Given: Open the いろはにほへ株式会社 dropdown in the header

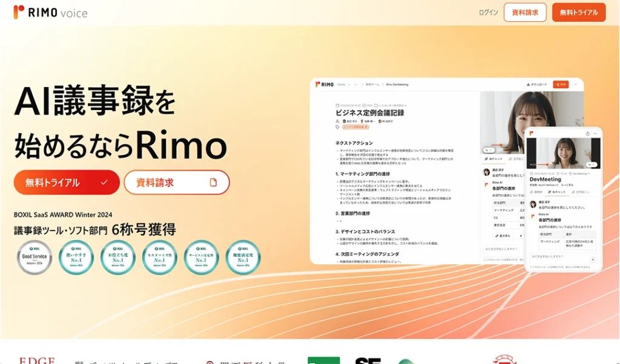Looking at the screenshot, I should [x=391, y=105].
